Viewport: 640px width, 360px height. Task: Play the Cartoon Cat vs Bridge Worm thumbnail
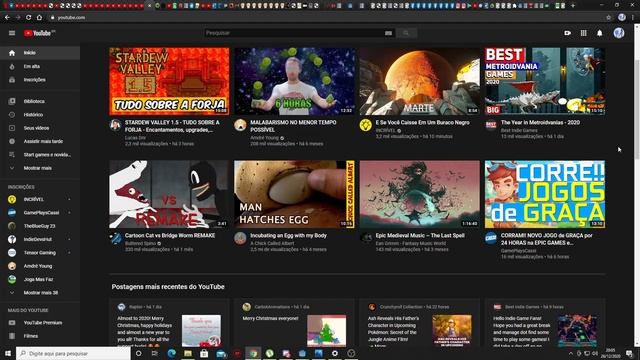[x=169, y=194]
